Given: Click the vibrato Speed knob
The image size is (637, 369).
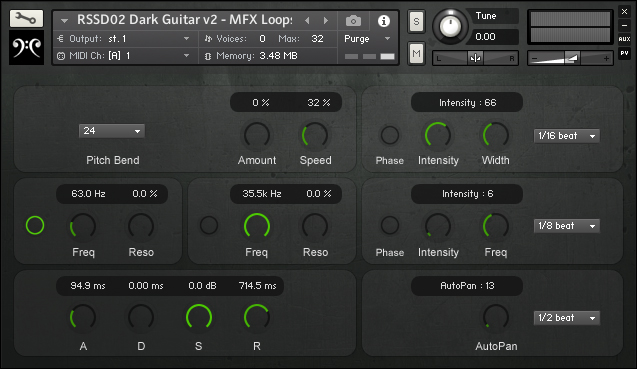Looking at the screenshot, I should 315,135.
